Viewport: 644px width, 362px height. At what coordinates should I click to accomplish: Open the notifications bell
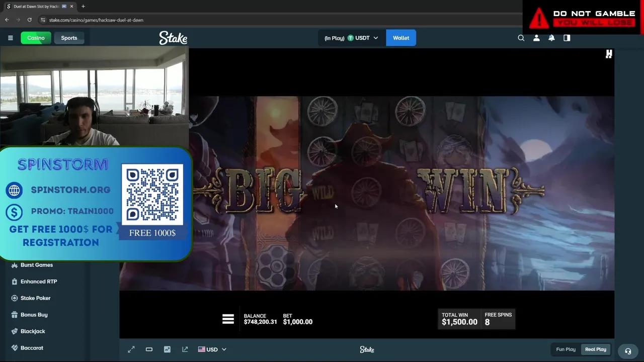tap(551, 38)
